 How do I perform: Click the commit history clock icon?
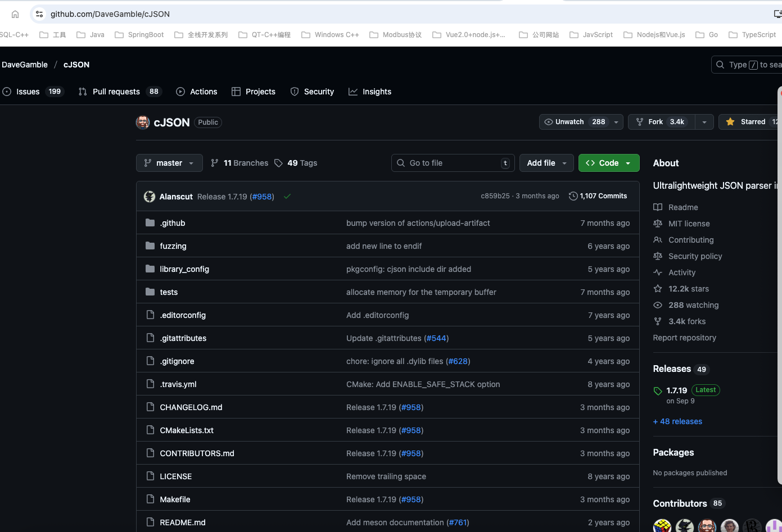pos(573,196)
